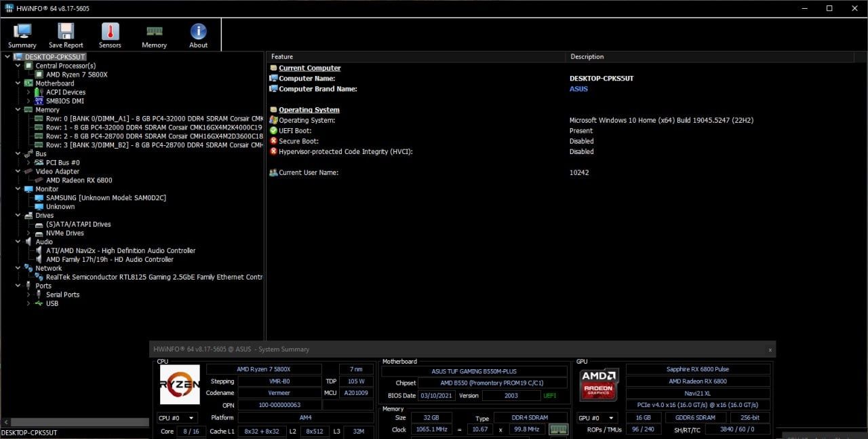Screen dimensions: 868x439
Task: Click the Operating System Windows flag icon
Action: [x=273, y=120]
